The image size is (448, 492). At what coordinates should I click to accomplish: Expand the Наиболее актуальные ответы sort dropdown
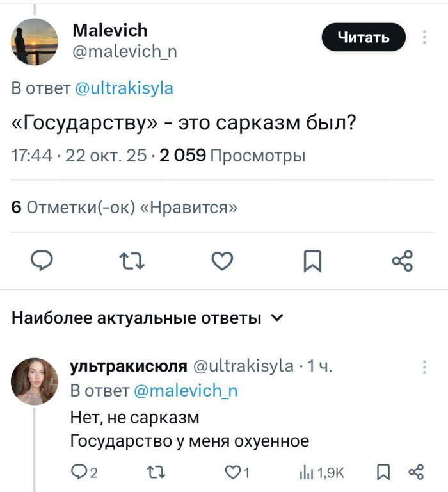pos(276,317)
